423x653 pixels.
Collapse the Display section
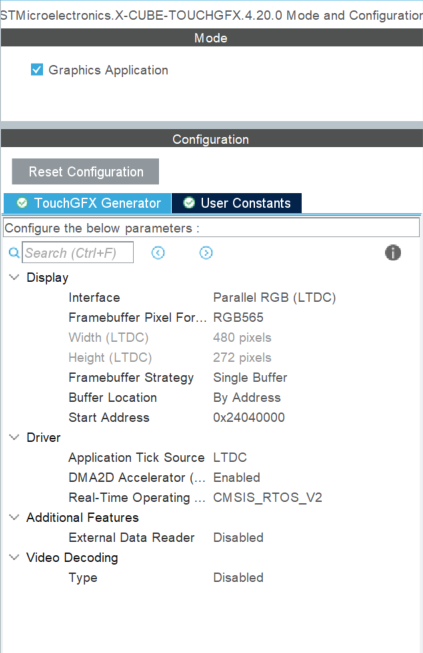(x=14, y=277)
